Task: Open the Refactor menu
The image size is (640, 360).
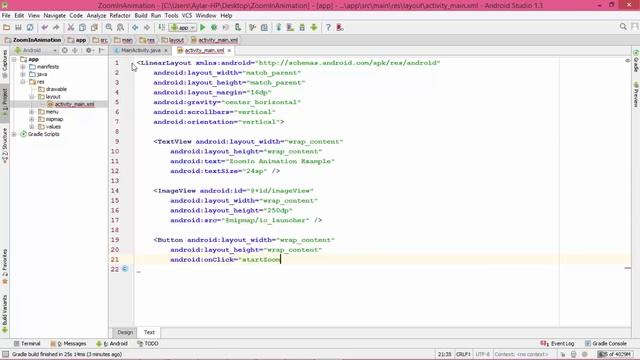Action: [120, 16]
